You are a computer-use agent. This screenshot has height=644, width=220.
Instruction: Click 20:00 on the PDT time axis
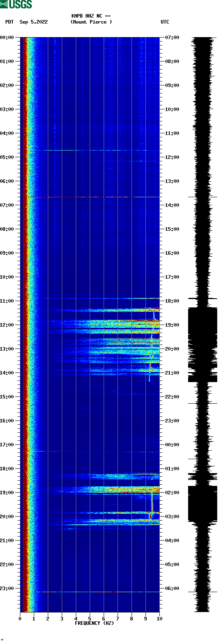(7, 517)
